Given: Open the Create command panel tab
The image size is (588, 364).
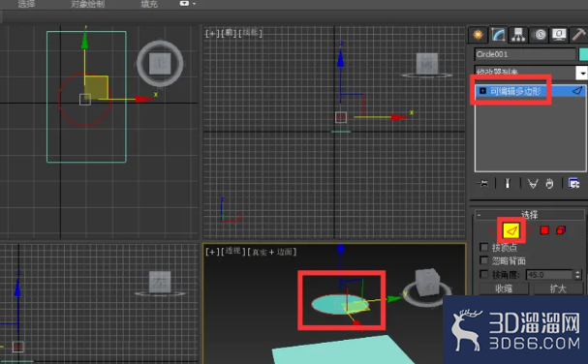Looking at the screenshot, I should pos(478,35).
